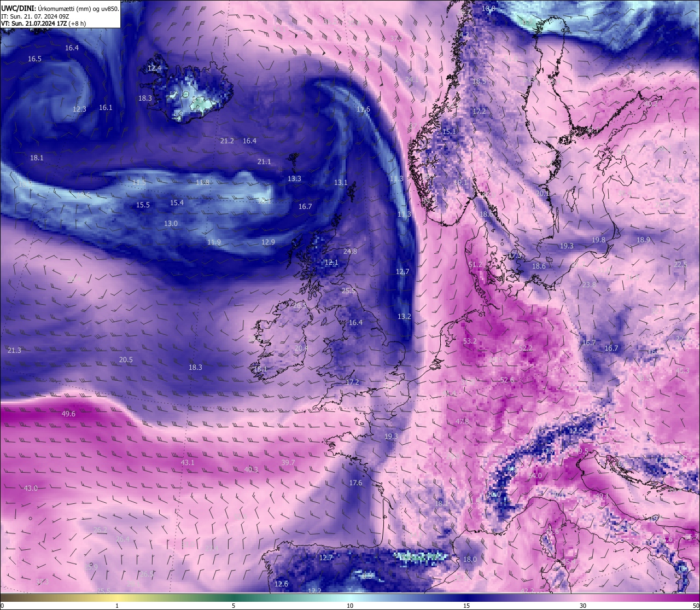Click the legend tick label 30
The width and height of the screenshot is (700, 610).
coord(583,606)
